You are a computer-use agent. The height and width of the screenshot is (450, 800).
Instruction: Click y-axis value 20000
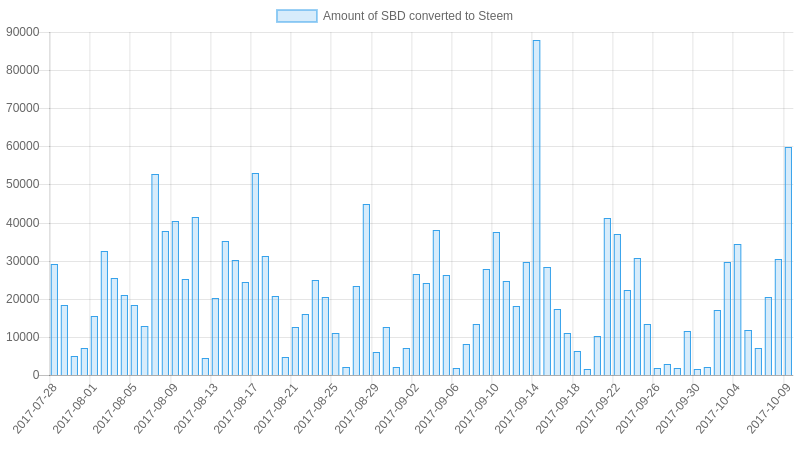(22, 299)
